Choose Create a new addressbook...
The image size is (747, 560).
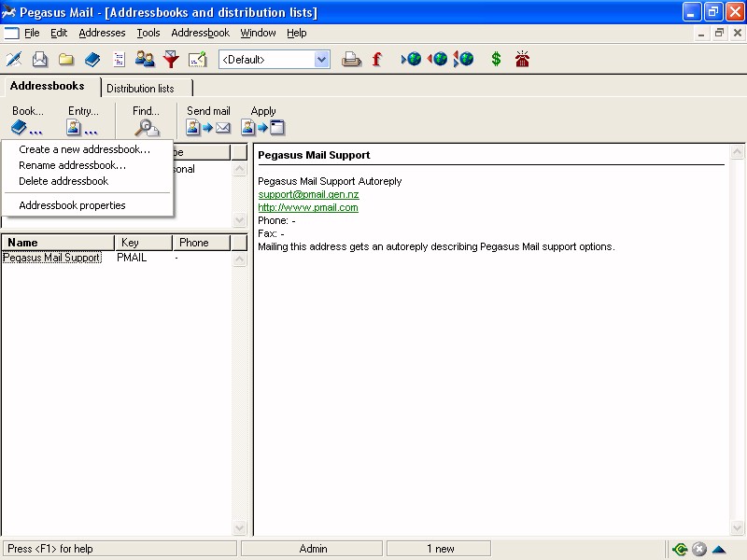(x=84, y=149)
